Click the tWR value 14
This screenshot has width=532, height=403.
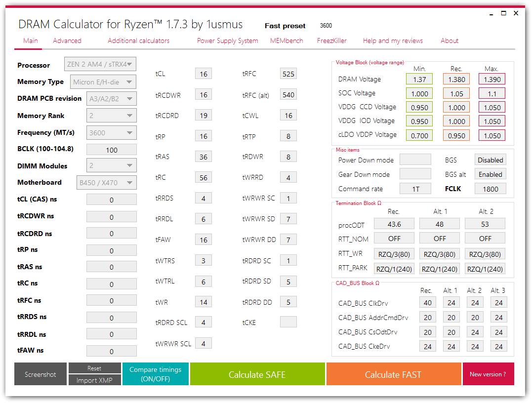pyautogui.click(x=203, y=302)
